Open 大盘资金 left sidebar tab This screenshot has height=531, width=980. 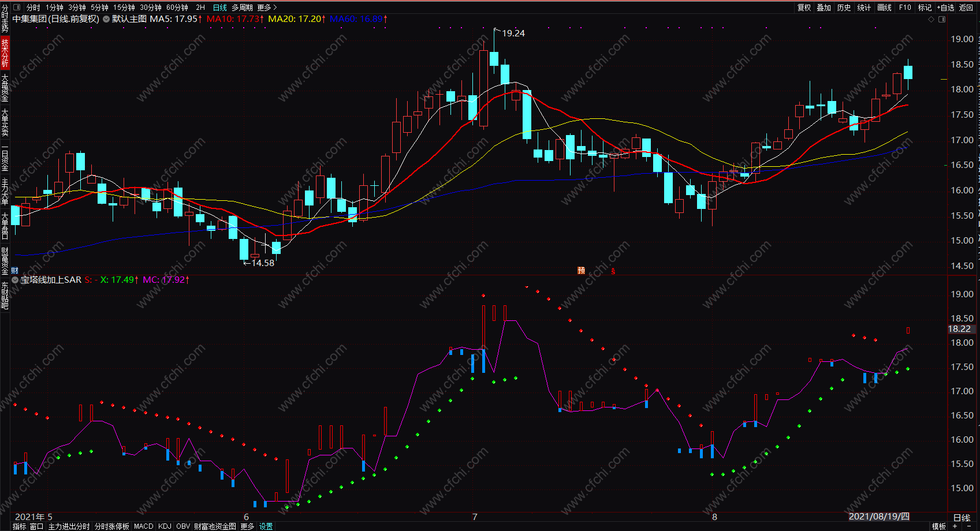5,88
